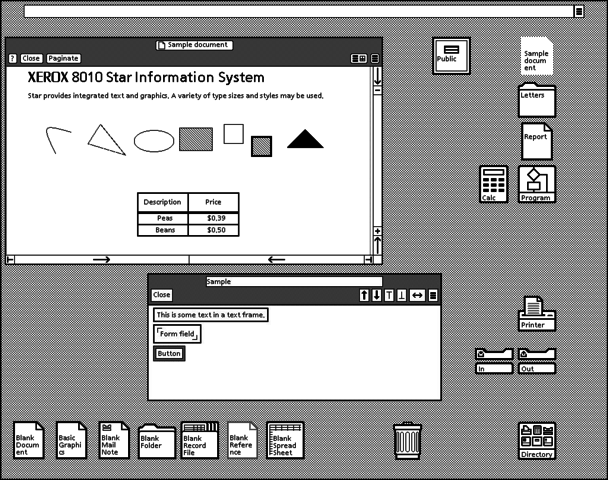
Task: Select the solid black triangle
Action: [305, 139]
